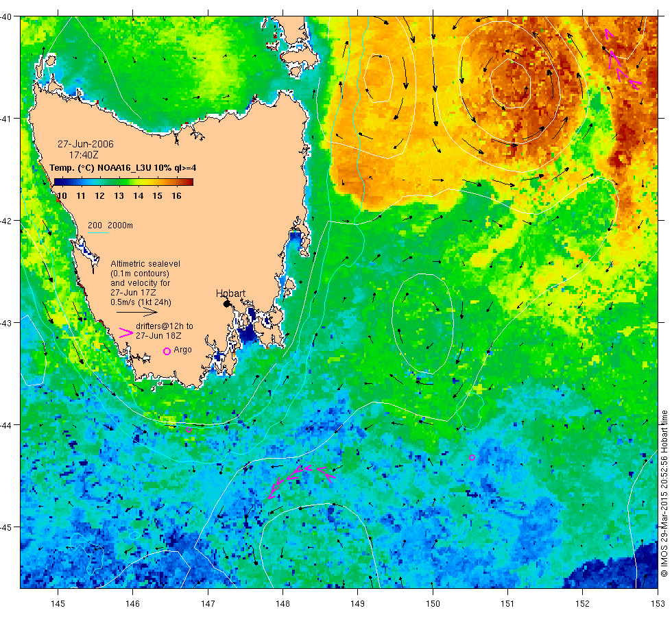Click the color bar value 13
The width and height of the screenshot is (672, 617).
(x=119, y=196)
